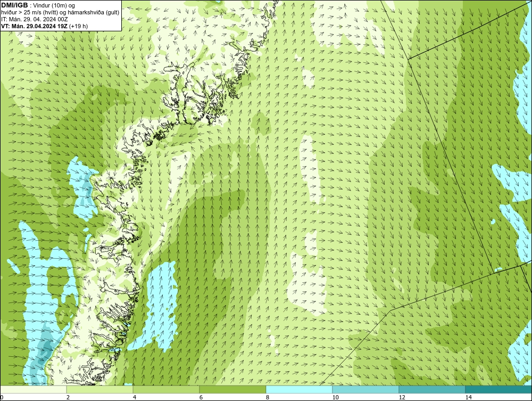
Task: Click the 8–10 m/s cyan scale segment
Action: tap(299, 389)
